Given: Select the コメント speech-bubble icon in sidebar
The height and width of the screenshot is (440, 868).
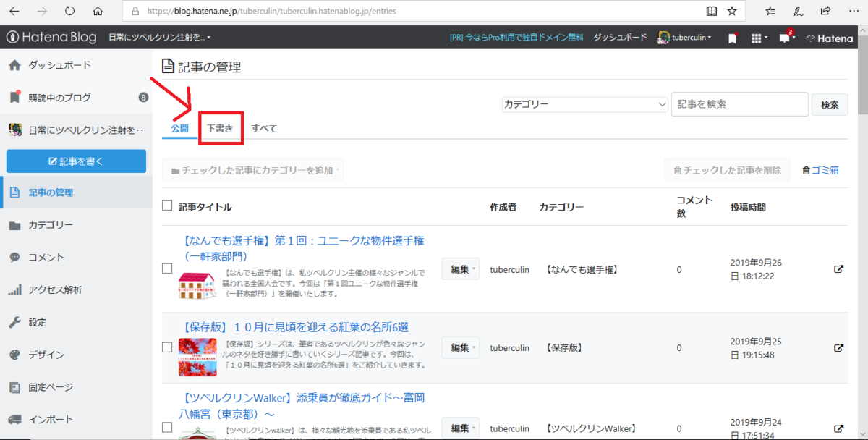Looking at the screenshot, I should pyautogui.click(x=16, y=258).
